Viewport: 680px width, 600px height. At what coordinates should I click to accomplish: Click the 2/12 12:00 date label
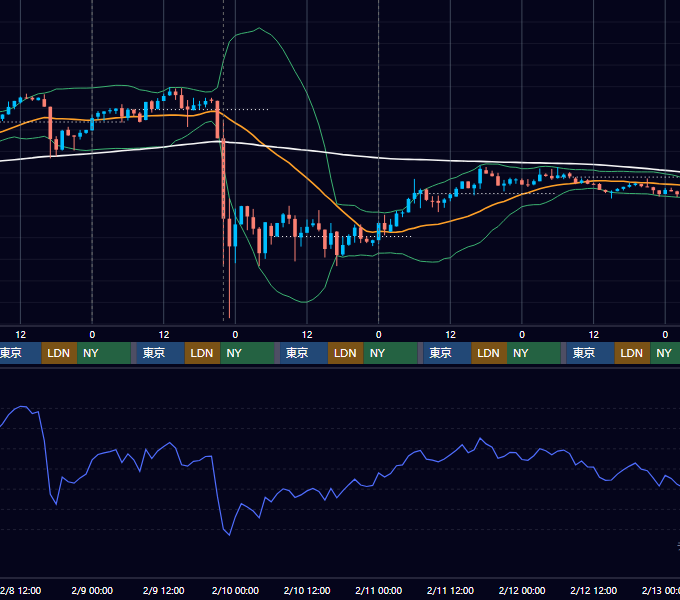click(x=593, y=590)
